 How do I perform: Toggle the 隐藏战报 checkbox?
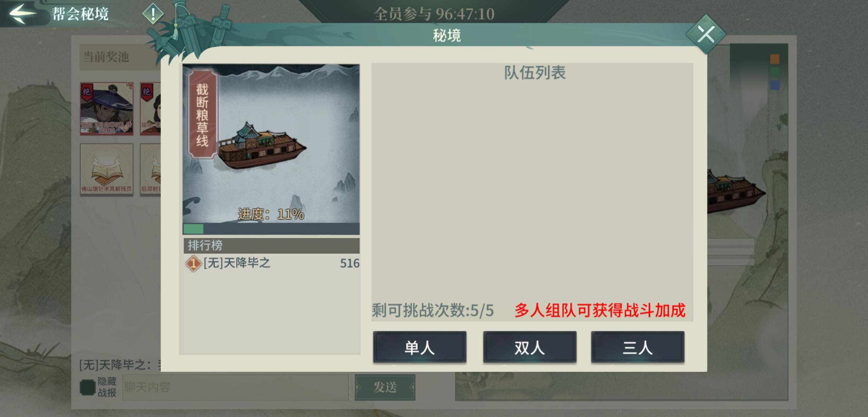88,387
